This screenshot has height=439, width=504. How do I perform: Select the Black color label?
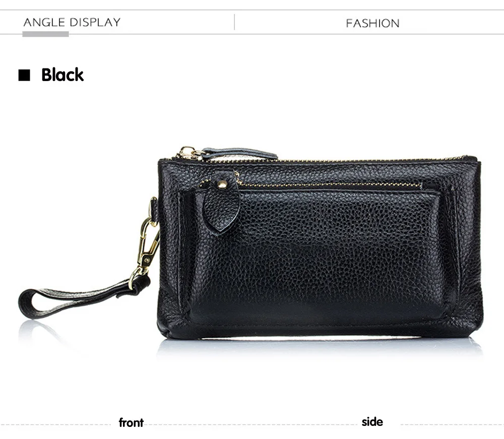pyautogui.click(x=62, y=75)
